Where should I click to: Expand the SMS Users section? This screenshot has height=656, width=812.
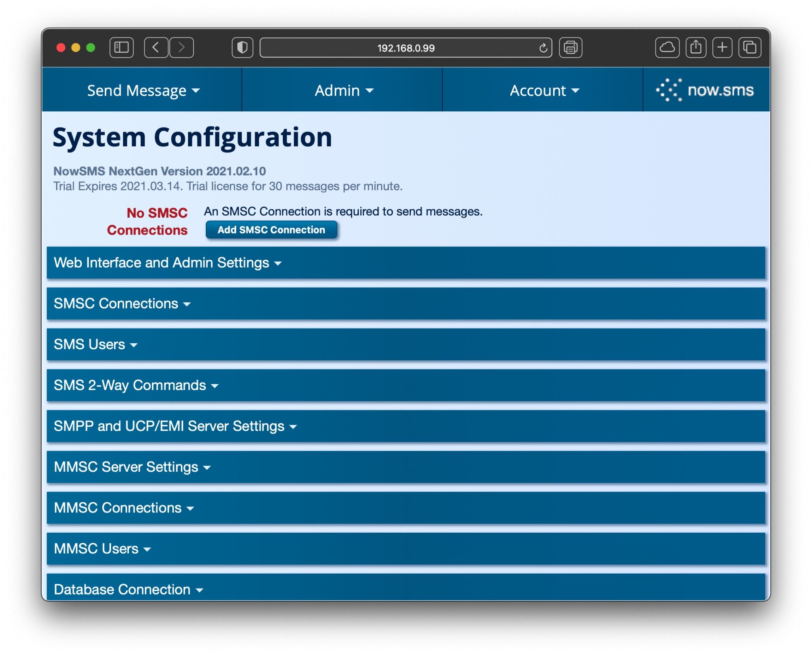pos(96,344)
